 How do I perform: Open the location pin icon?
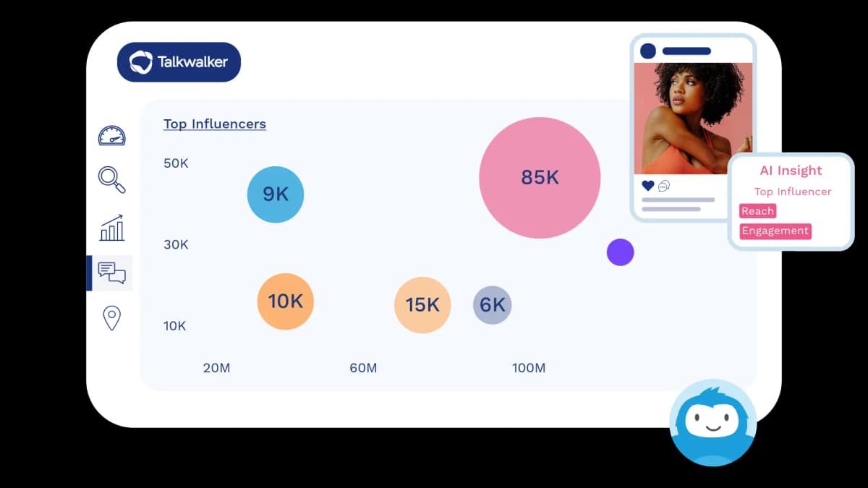[111, 318]
